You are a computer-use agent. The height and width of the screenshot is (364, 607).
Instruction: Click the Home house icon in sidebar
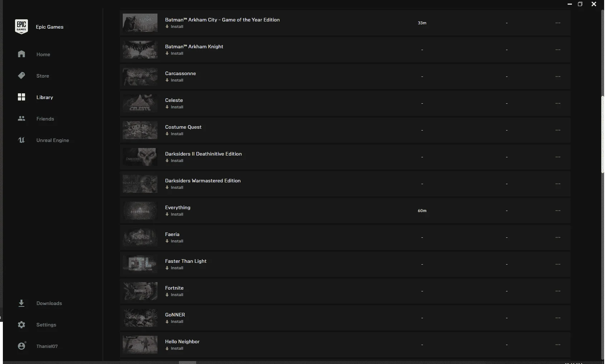point(21,54)
